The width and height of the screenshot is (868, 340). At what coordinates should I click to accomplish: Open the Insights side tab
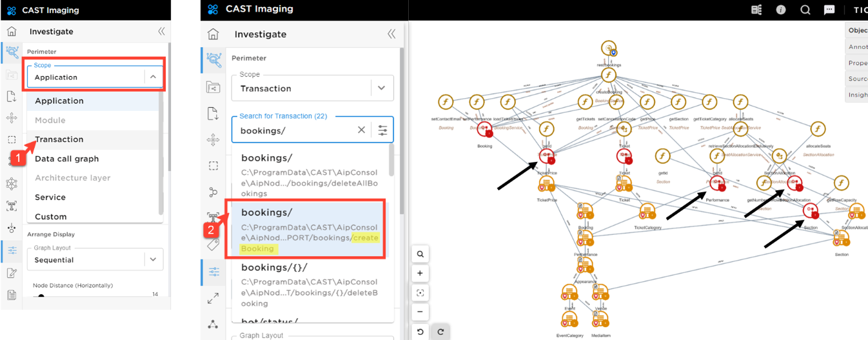click(x=857, y=95)
